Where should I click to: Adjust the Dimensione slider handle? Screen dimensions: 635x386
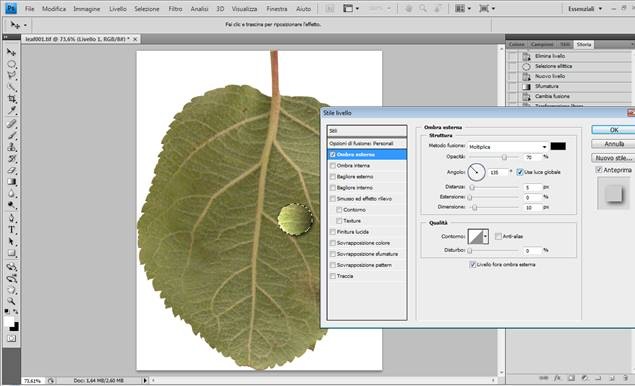pos(475,207)
